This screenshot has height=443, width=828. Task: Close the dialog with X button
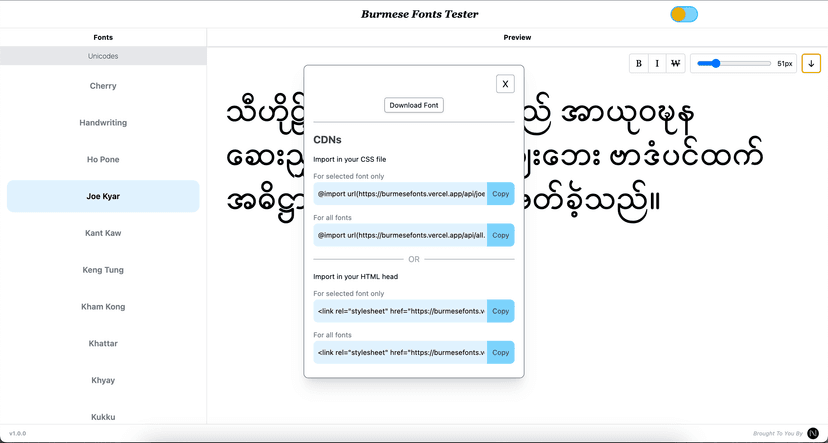[505, 83]
